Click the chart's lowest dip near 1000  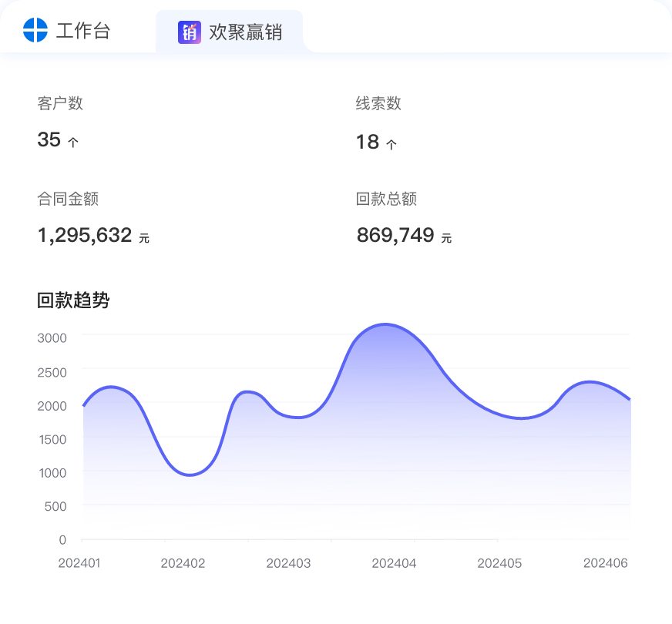[190, 475]
